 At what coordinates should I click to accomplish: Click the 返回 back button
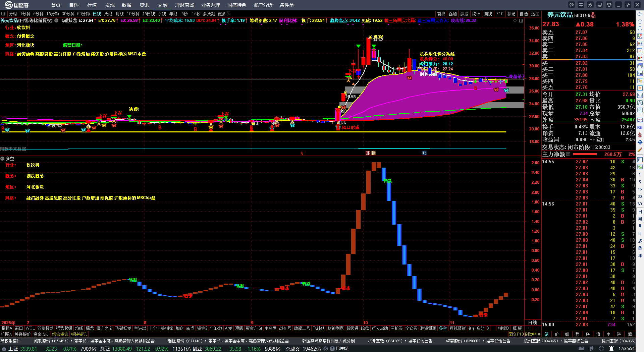[x=535, y=14]
